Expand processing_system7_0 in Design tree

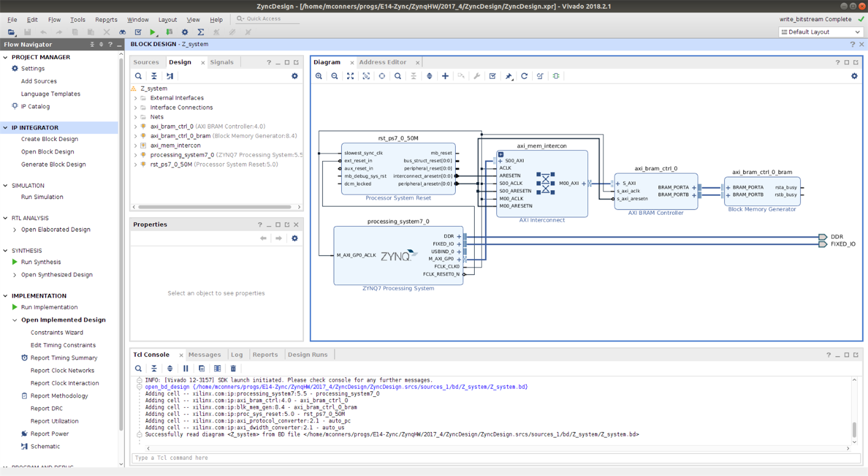coord(136,155)
